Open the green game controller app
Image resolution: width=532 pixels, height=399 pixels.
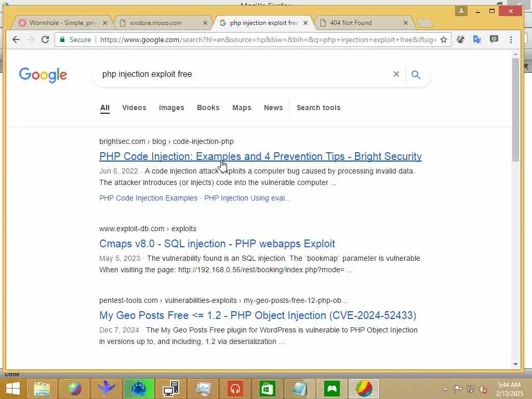[x=332, y=389]
